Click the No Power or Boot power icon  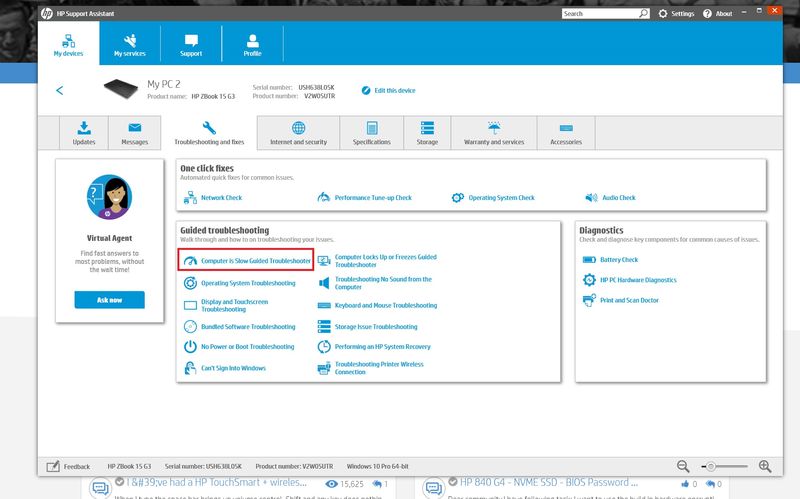(190, 346)
